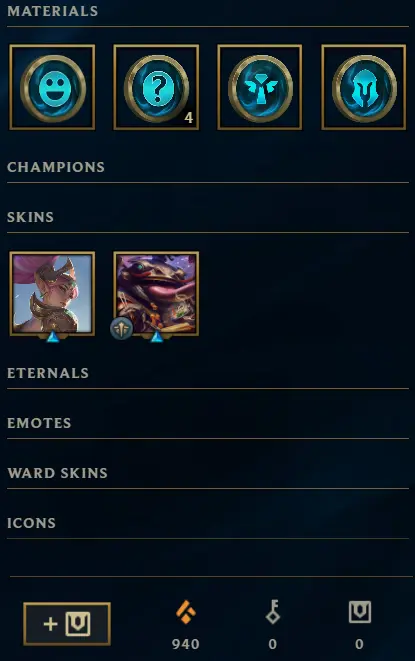Click the Materials section header
Screen dimensions: 415x661
(x=53, y=11)
